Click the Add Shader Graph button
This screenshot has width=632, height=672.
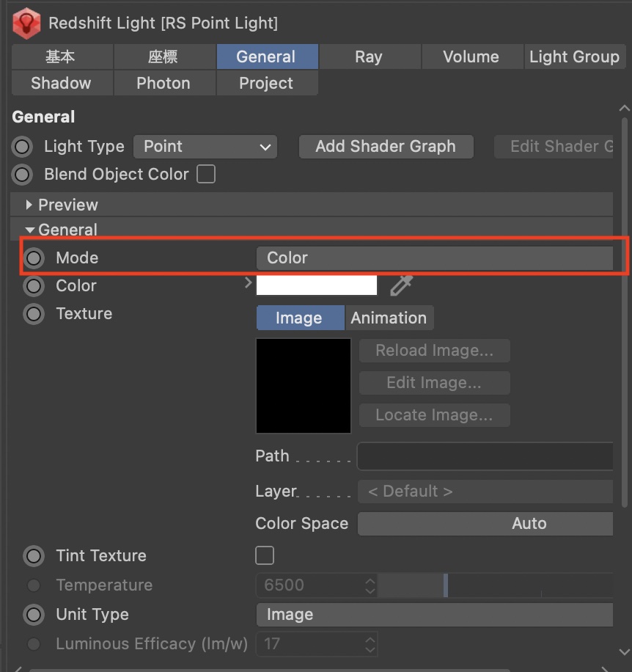[x=386, y=147]
